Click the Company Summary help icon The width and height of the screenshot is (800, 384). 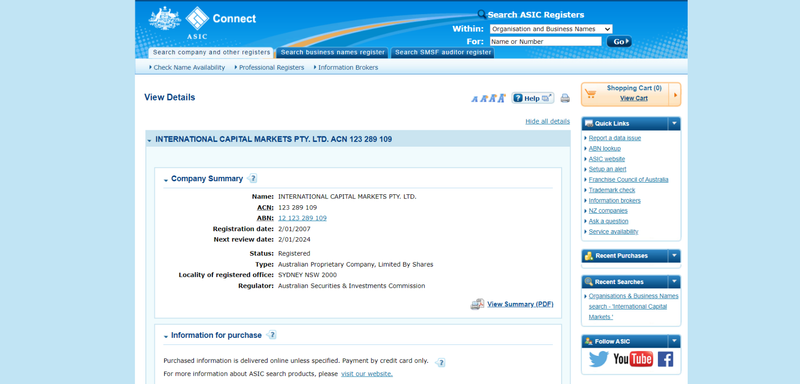(x=252, y=178)
